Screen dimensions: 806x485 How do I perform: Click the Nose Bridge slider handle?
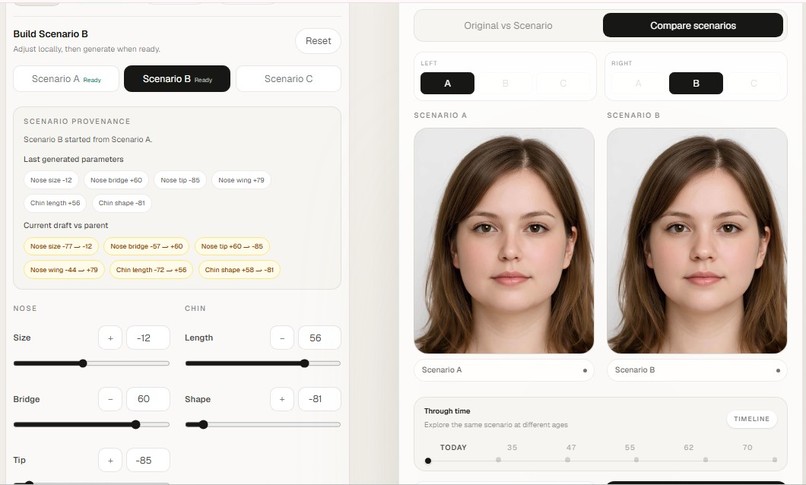coord(136,424)
